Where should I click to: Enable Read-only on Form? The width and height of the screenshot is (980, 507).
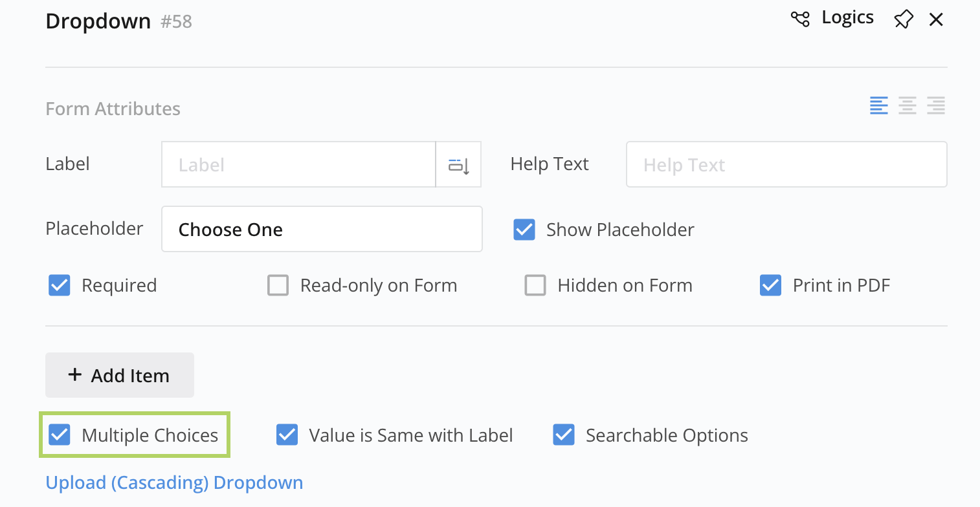coord(278,285)
